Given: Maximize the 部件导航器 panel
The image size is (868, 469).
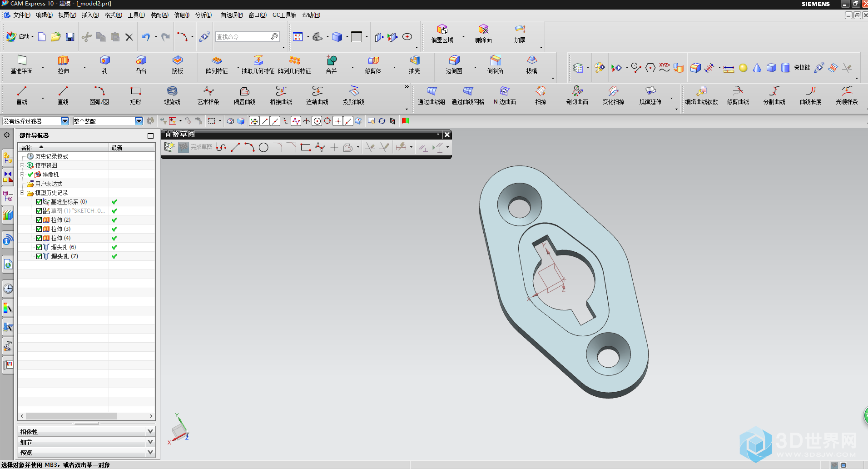Looking at the screenshot, I should (150, 135).
